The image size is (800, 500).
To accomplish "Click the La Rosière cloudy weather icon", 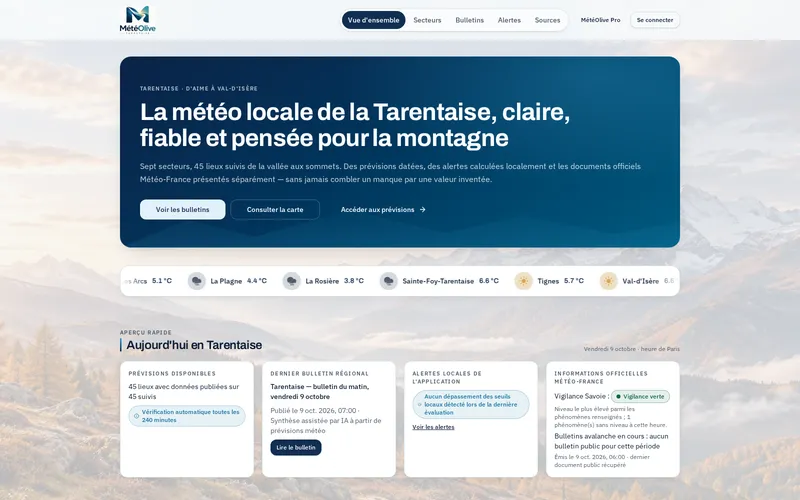I will pos(291,281).
